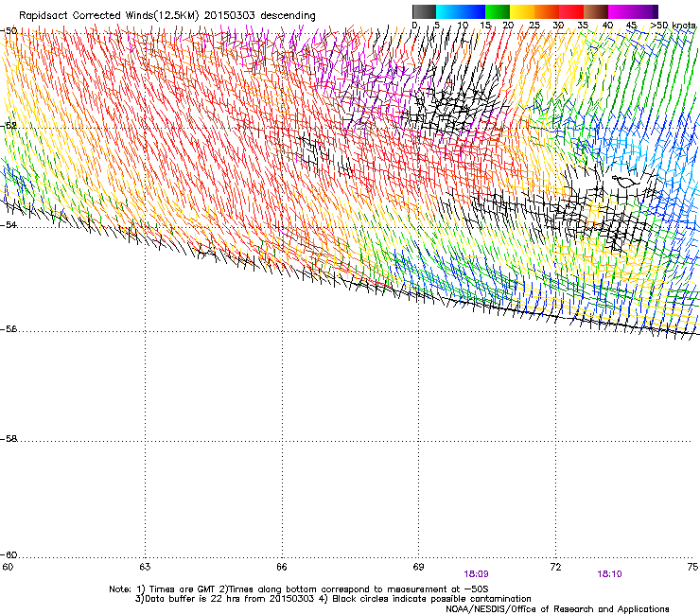Click the "35" legend scale label
The image size is (700, 615).
(583, 26)
